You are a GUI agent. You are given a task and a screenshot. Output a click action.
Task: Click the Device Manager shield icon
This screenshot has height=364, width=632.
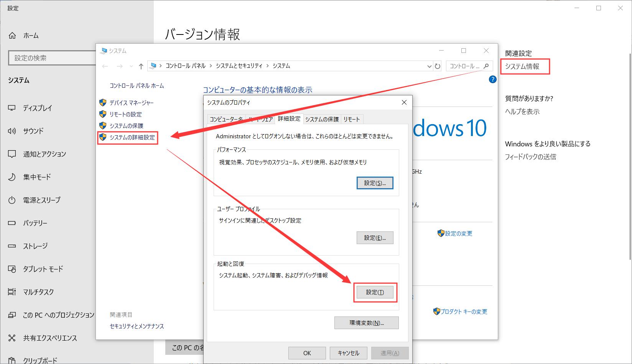[102, 103]
